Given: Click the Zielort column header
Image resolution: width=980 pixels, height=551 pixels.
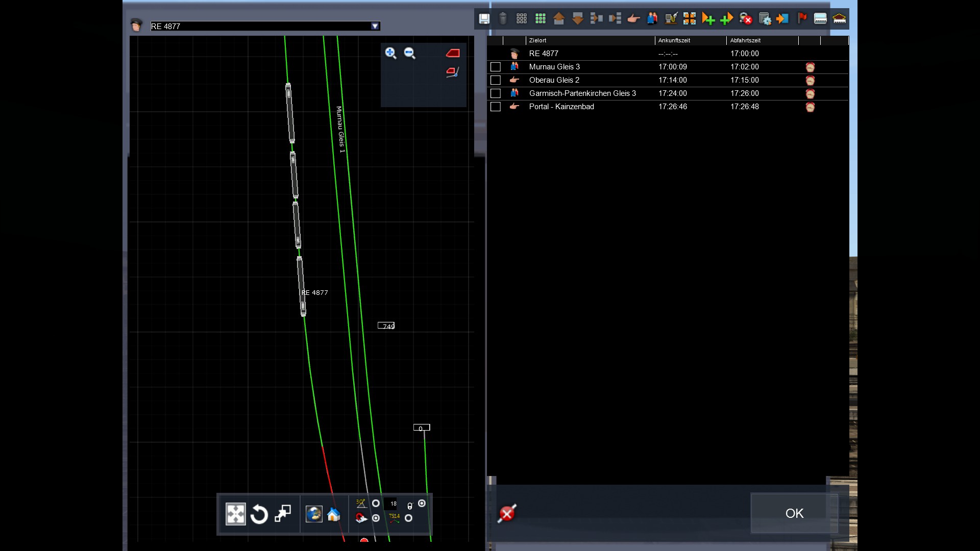Looking at the screenshot, I should [x=537, y=40].
